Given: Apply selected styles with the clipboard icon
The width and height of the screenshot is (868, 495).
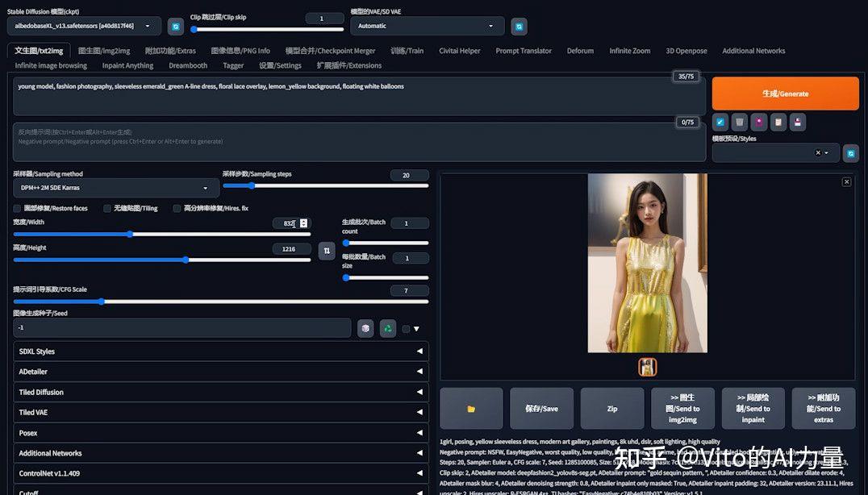Looking at the screenshot, I should tap(778, 122).
